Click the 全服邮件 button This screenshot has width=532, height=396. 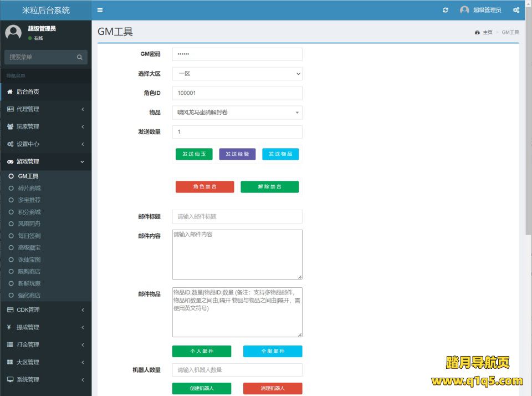click(273, 352)
